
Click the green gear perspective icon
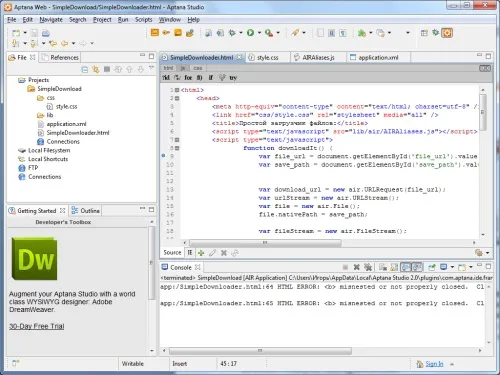[x=435, y=32]
